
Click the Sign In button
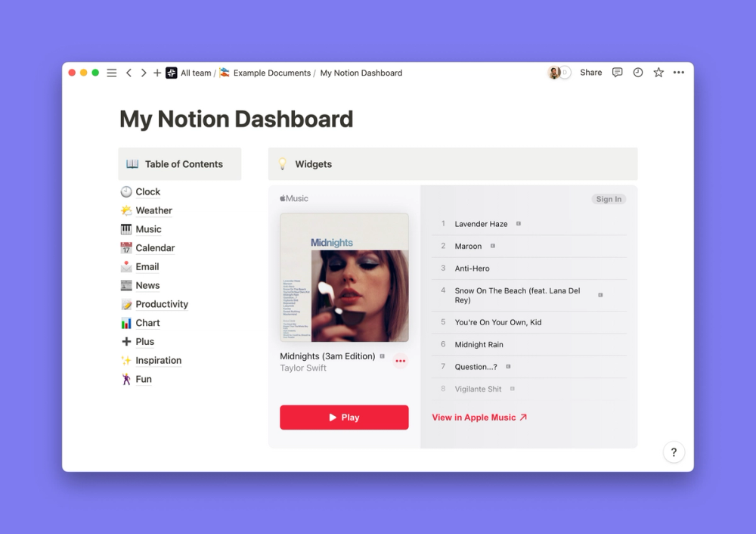608,199
